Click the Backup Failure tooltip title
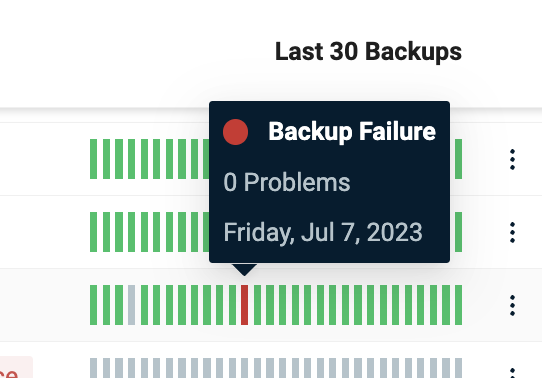 (352, 132)
